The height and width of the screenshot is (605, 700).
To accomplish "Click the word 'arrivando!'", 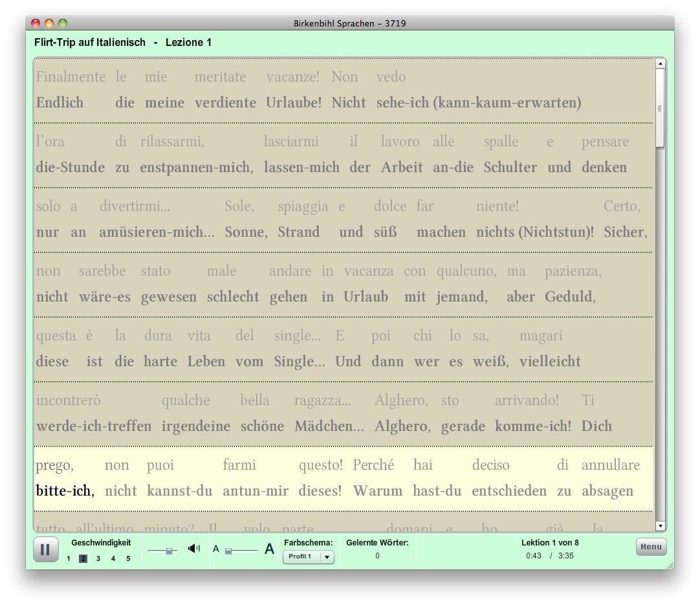I will tap(527, 401).
